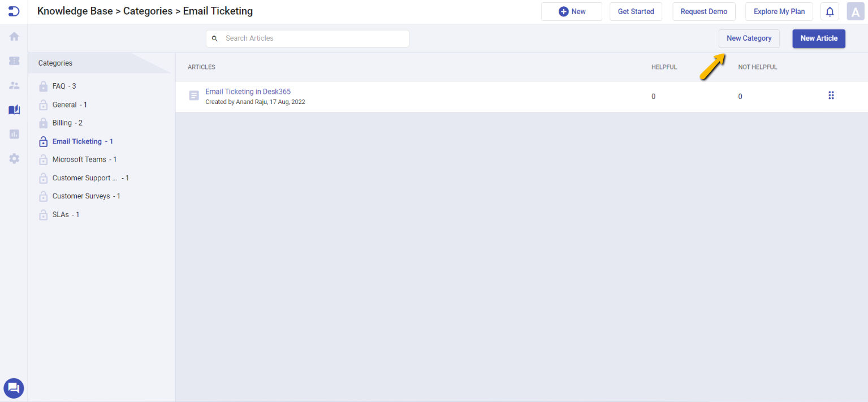The image size is (868, 402).
Task: Open the New creation menu
Action: (x=571, y=11)
